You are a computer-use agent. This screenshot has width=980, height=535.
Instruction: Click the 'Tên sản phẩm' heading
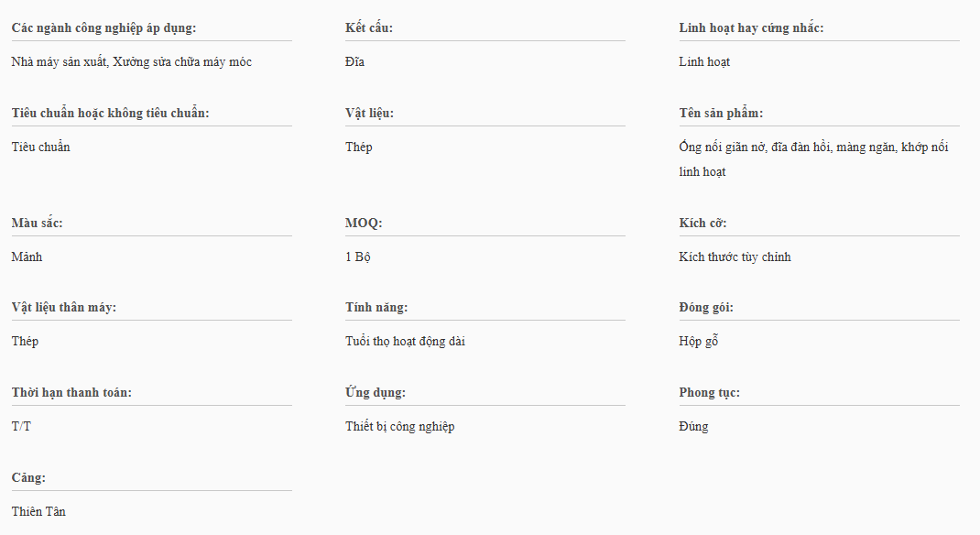(x=721, y=114)
